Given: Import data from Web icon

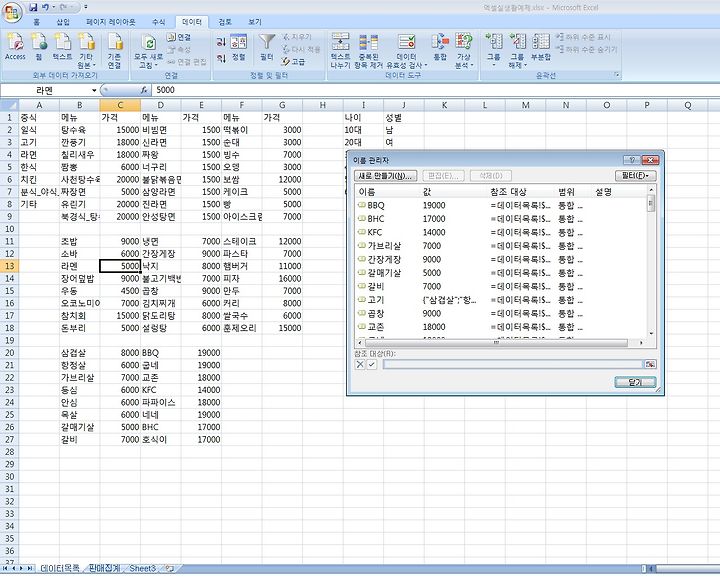Looking at the screenshot, I should [39, 46].
